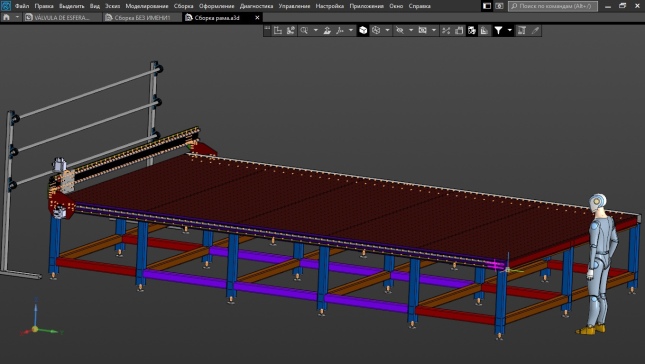The height and width of the screenshot is (364, 645).
Task: Open the Правка menu
Action: point(44,6)
